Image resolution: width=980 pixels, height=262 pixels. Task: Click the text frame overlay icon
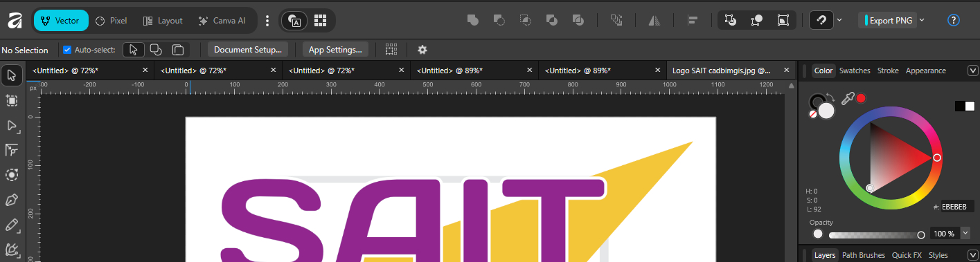tap(294, 21)
